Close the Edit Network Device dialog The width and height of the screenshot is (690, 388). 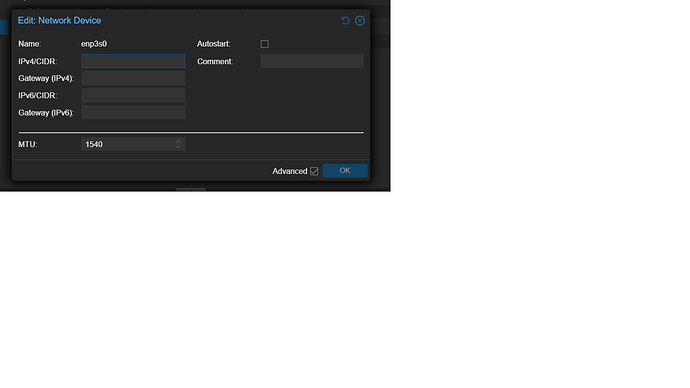coord(360,21)
